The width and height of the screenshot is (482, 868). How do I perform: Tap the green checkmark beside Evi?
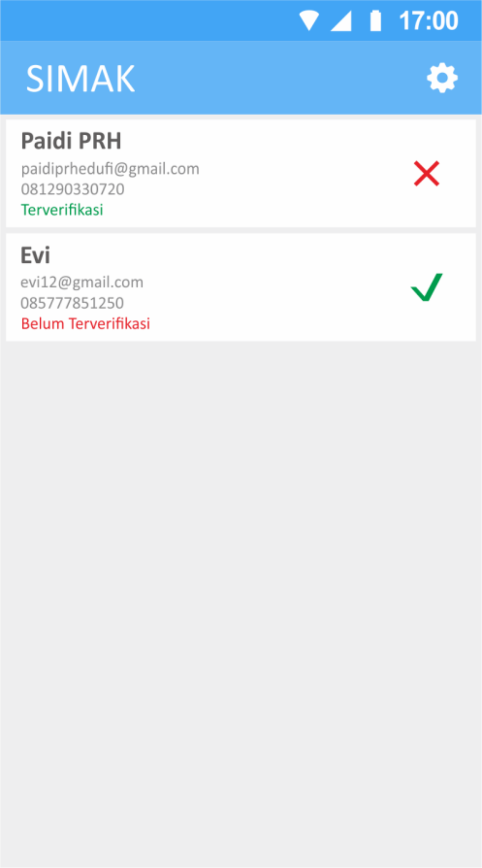coord(427,287)
